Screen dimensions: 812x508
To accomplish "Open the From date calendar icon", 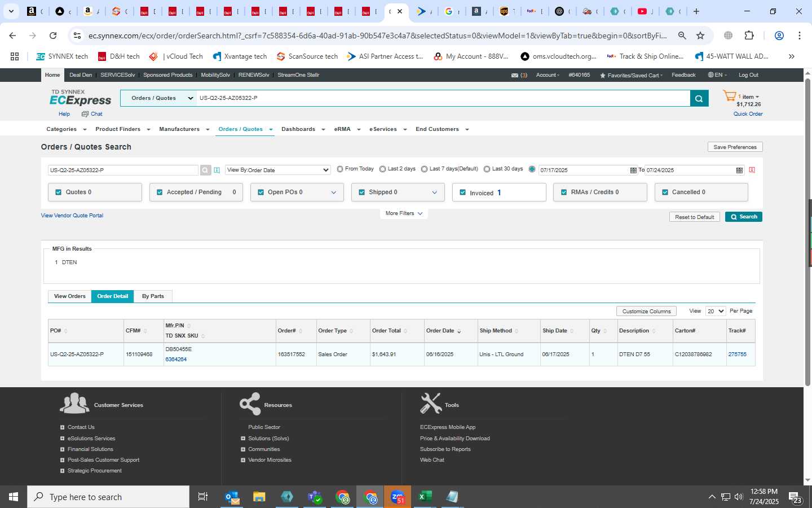I will (633, 170).
